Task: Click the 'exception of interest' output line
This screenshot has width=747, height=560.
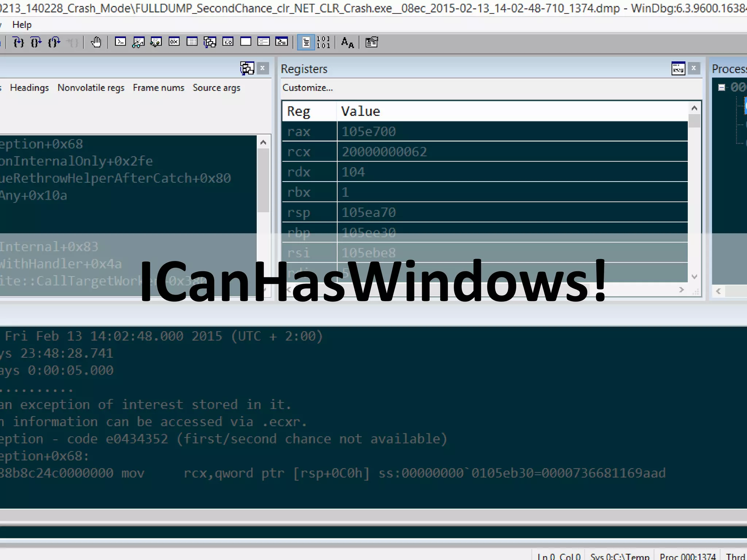Action: [145, 405]
